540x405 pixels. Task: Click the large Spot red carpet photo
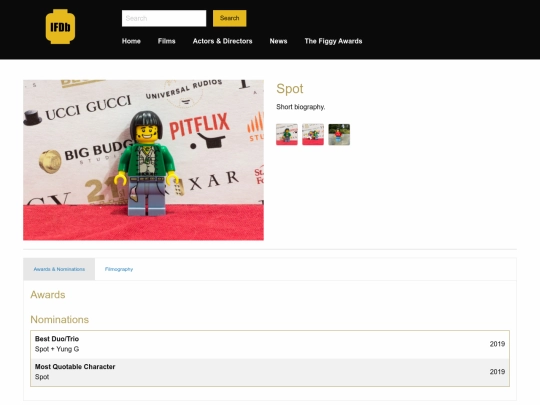144,160
